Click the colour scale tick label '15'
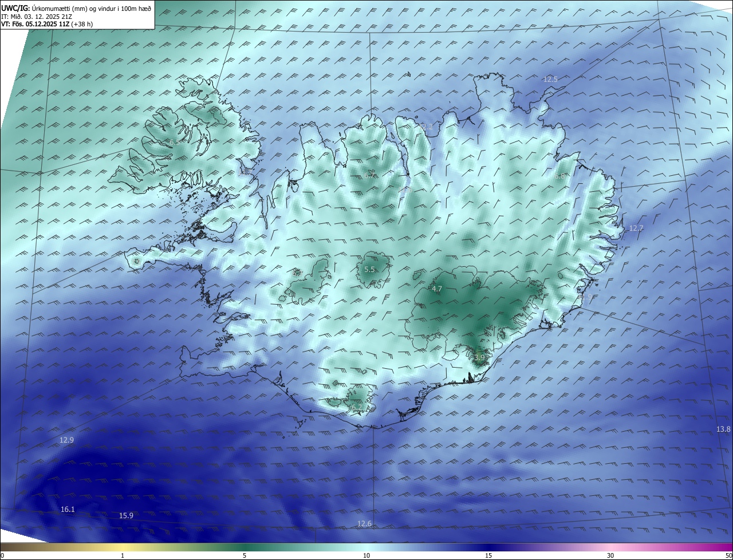Screen dimensions: 733x560 tap(488, 555)
